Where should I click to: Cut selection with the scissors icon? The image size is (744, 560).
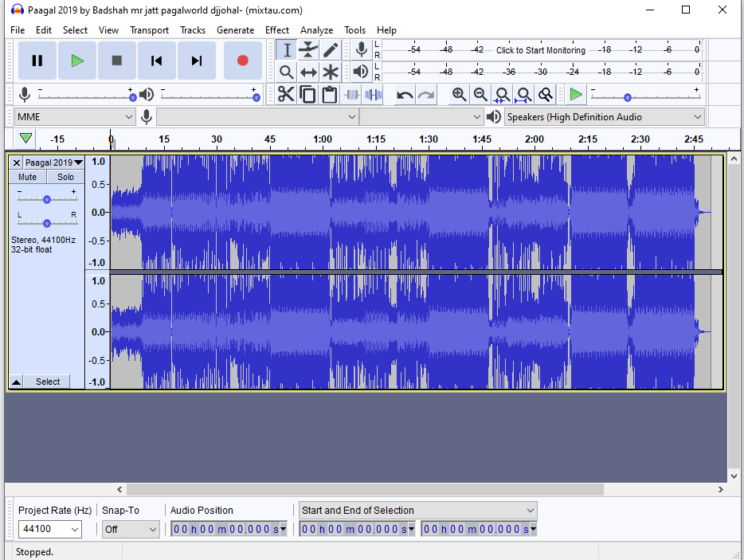[x=286, y=95]
